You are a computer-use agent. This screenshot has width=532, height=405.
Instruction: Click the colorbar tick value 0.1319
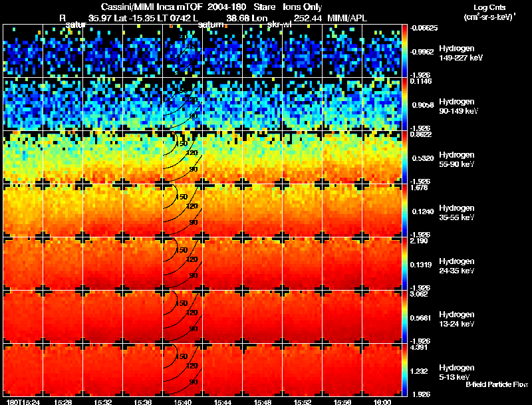pos(421,265)
